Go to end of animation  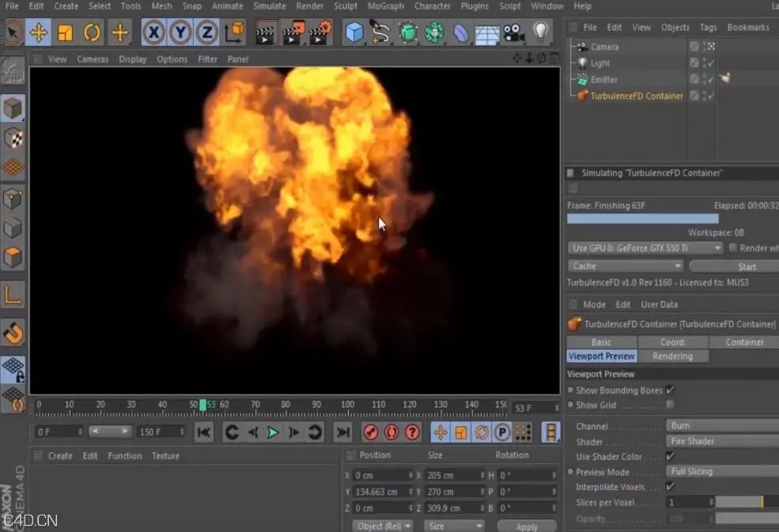(x=342, y=432)
